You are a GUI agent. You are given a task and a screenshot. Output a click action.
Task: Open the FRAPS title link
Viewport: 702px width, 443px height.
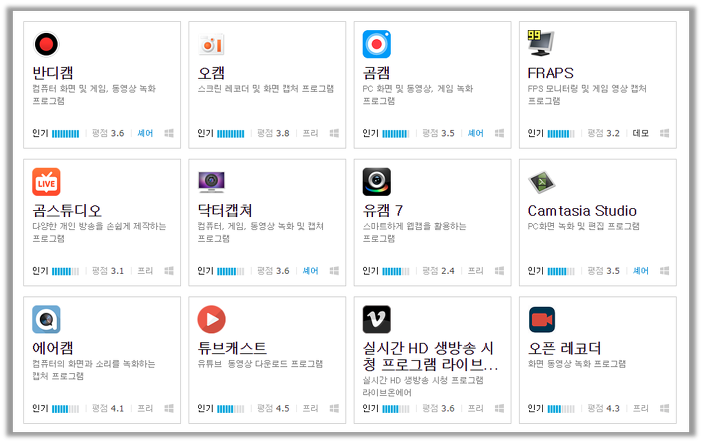point(550,73)
